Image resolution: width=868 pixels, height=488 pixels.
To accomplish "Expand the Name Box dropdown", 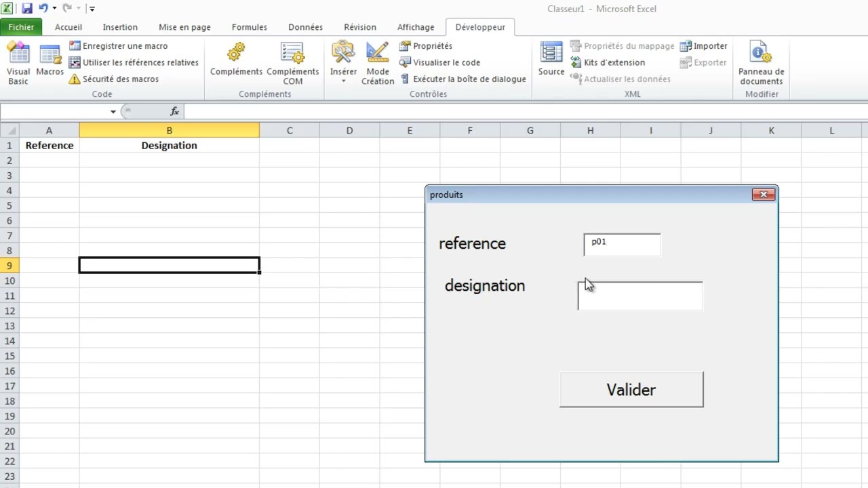I will [113, 112].
